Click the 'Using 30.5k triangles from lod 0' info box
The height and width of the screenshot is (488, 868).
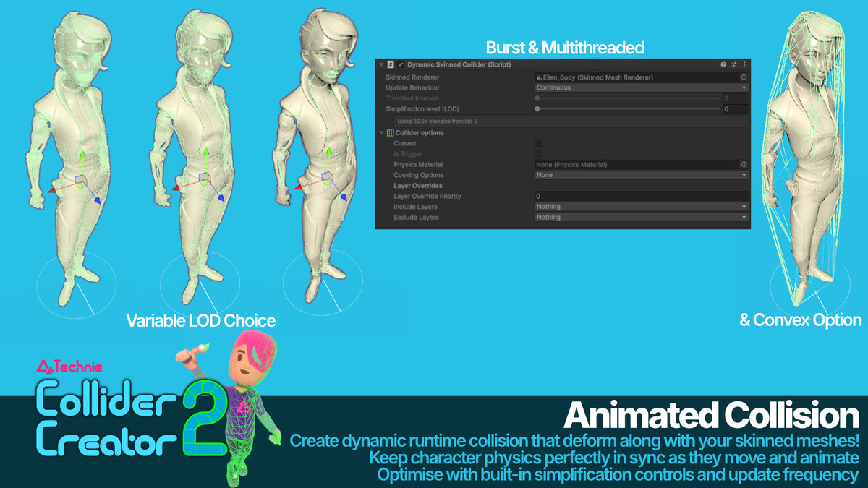pyautogui.click(x=571, y=121)
